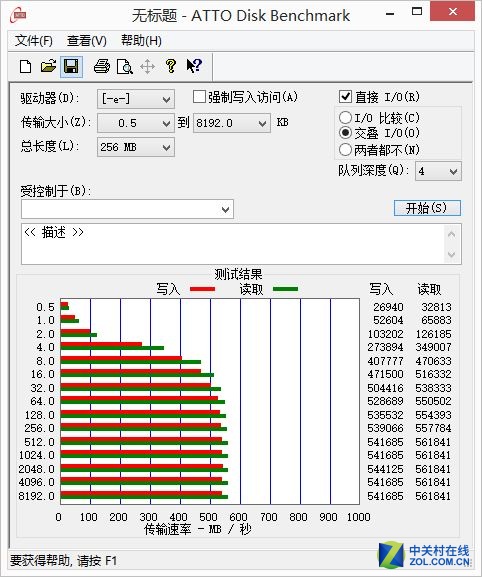Screen dimensions: 482x577
Task: Open the 帮助(H) menu
Action: pos(141,40)
